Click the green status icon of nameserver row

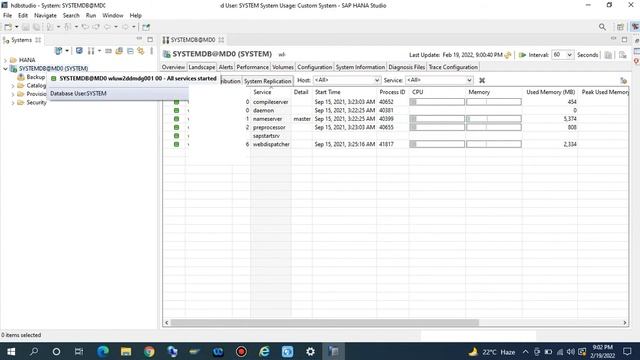click(x=176, y=119)
